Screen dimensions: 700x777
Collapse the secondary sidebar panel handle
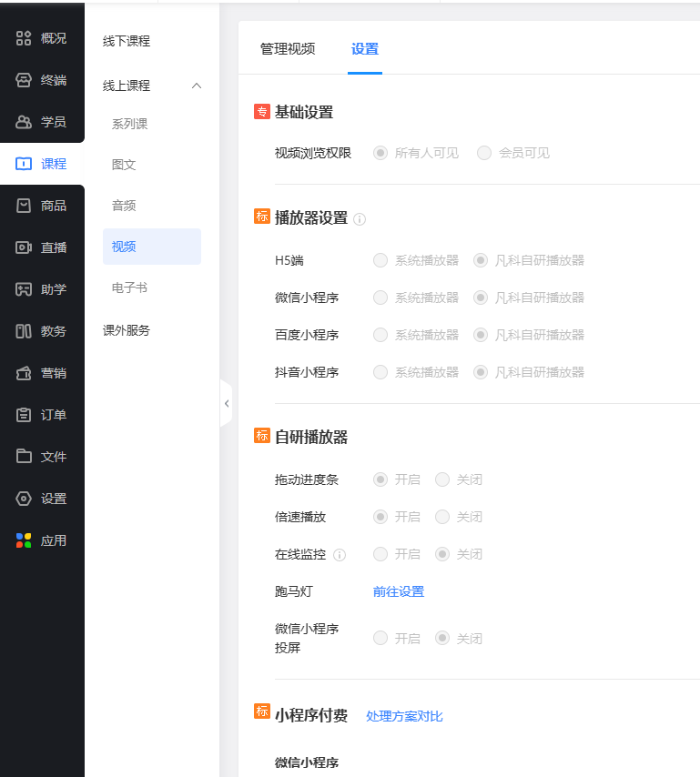point(226,403)
